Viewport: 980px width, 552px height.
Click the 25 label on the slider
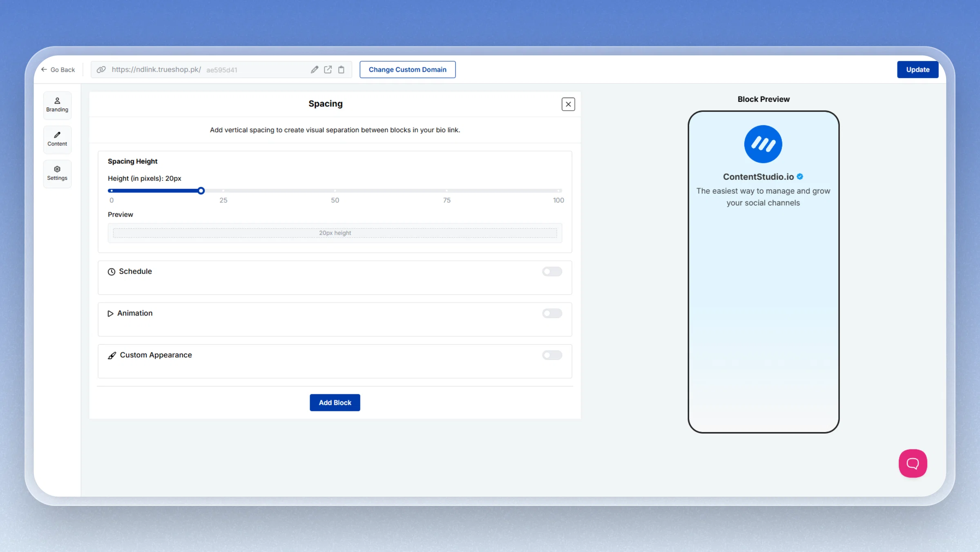coord(223,200)
